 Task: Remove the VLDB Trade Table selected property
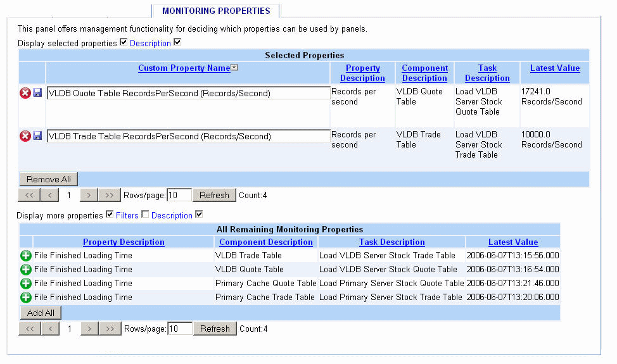coord(25,136)
